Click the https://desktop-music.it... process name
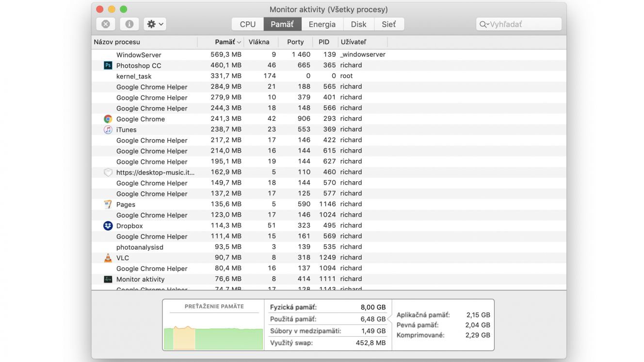 pos(155,172)
